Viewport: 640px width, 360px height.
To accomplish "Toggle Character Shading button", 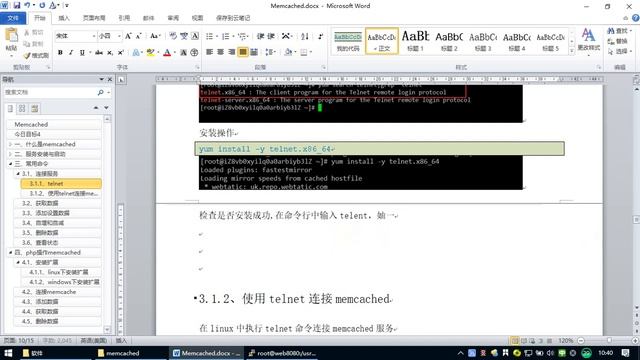I will [x=183, y=52].
